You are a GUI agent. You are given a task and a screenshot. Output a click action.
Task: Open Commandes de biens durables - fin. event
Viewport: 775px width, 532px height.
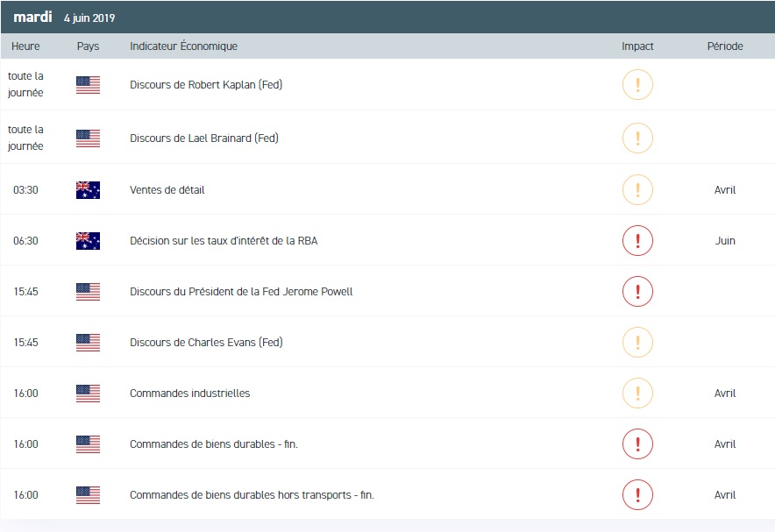coord(214,444)
